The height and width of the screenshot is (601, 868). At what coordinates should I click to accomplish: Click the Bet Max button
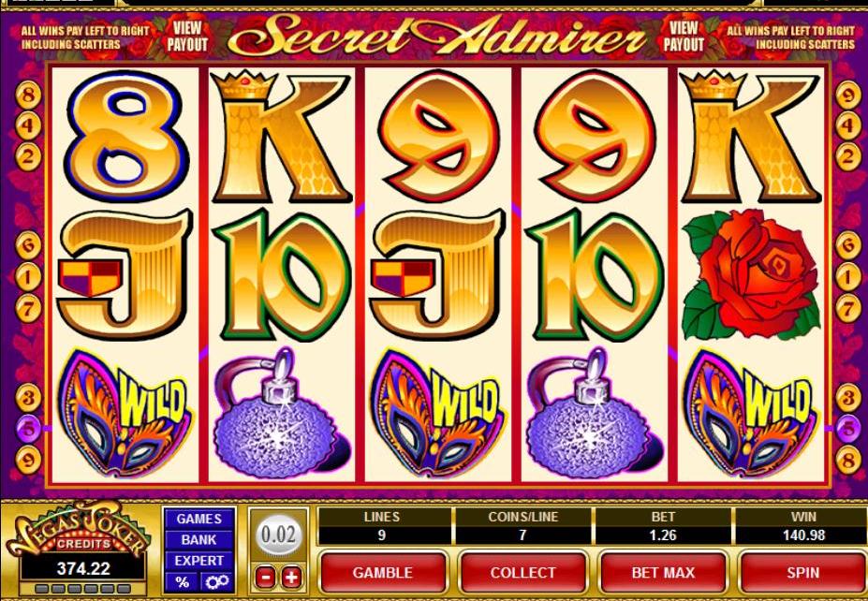(663, 572)
